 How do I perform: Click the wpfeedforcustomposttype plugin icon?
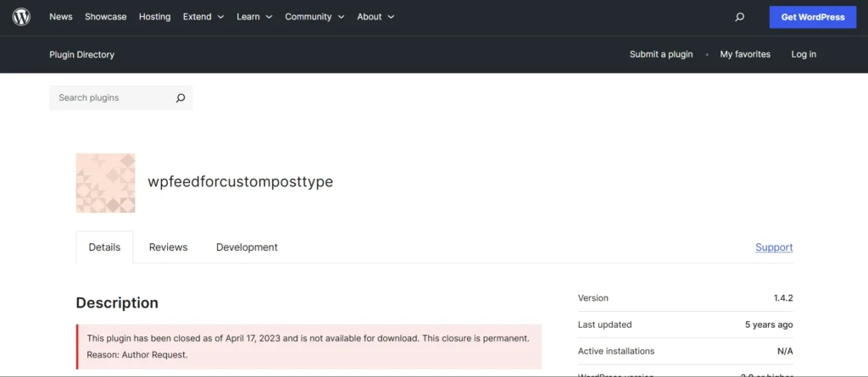(x=105, y=182)
